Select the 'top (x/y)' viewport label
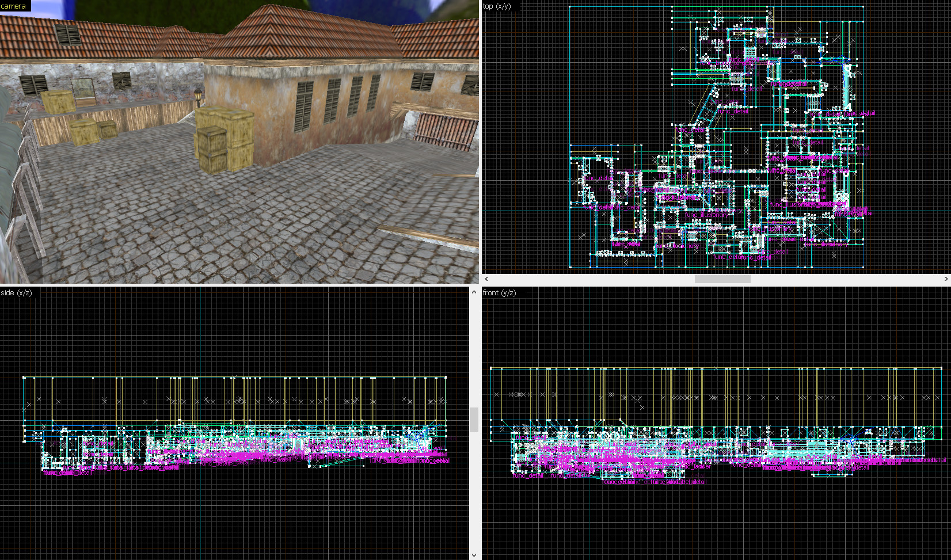This screenshot has width=951, height=560. [497, 6]
